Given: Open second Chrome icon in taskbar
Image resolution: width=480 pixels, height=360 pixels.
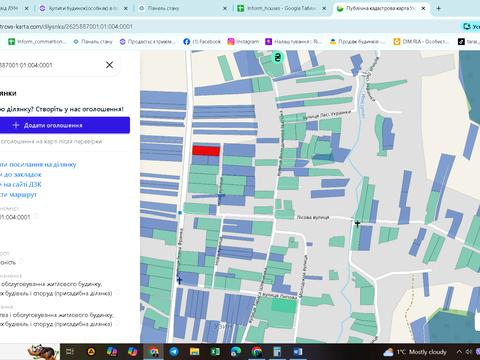Looking at the screenshot, I should tap(256, 352).
